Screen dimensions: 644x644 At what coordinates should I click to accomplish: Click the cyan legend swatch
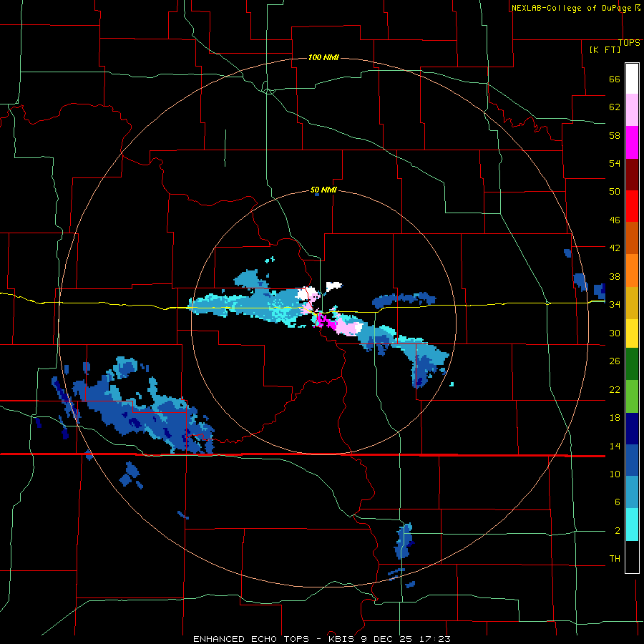coord(632,525)
